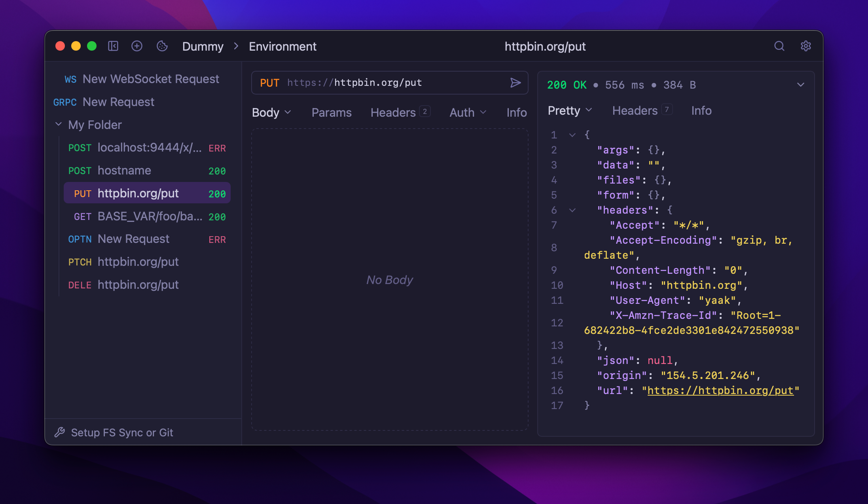Open the Body type dropdown
The height and width of the screenshot is (504, 868).
[x=271, y=112]
